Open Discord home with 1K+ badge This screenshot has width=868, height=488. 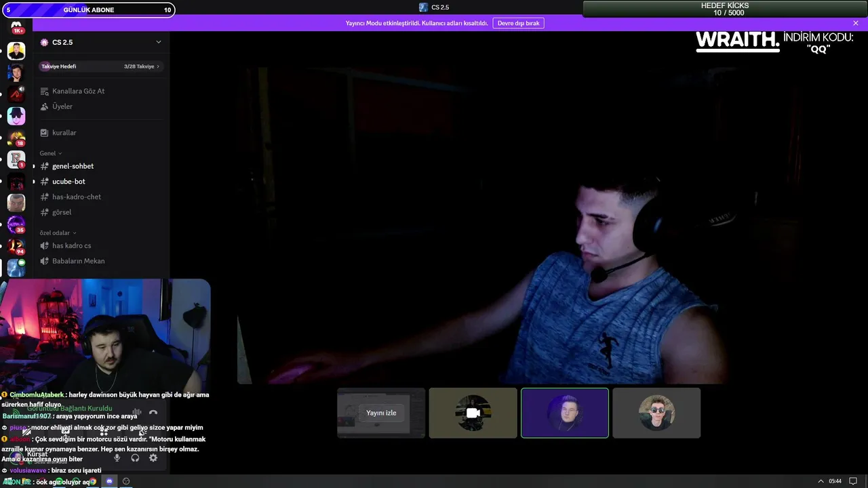16,28
